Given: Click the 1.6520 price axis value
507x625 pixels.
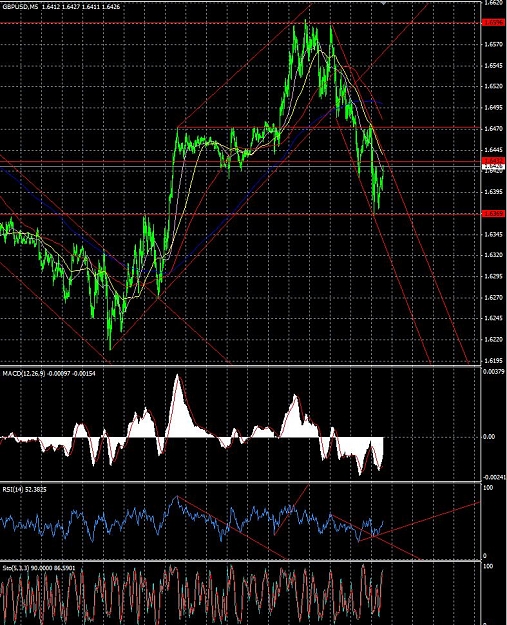Looking at the screenshot, I should pyautogui.click(x=493, y=86).
